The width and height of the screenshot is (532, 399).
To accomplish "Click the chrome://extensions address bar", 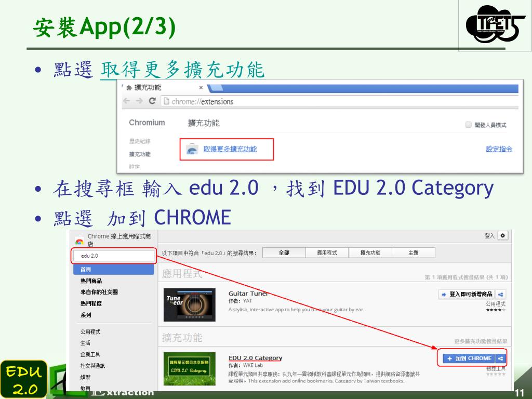I will pos(339,101).
